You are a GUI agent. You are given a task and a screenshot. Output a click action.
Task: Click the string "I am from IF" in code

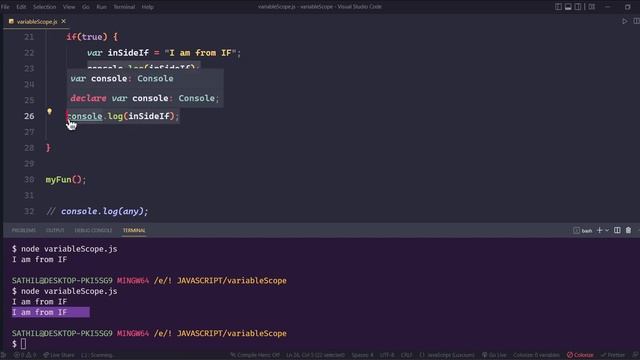tap(200, 53)
